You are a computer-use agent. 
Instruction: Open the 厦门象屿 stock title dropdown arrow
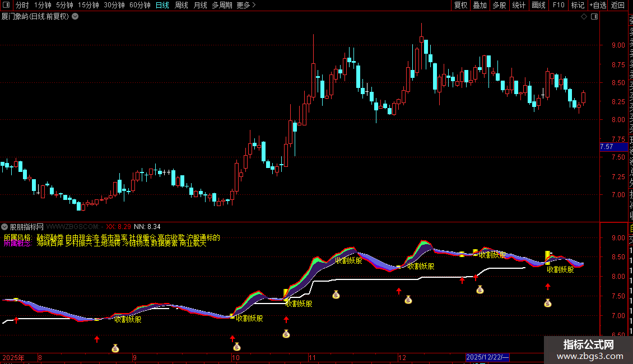75,17
